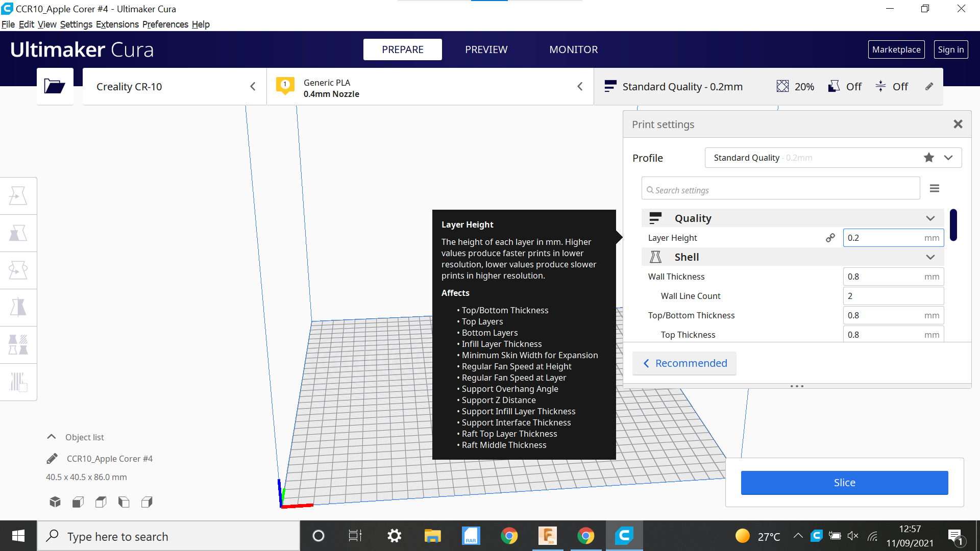This screenshot has height=551, width=980.
Task: Switch to 3D view cube icon
Action: [55, 502]
